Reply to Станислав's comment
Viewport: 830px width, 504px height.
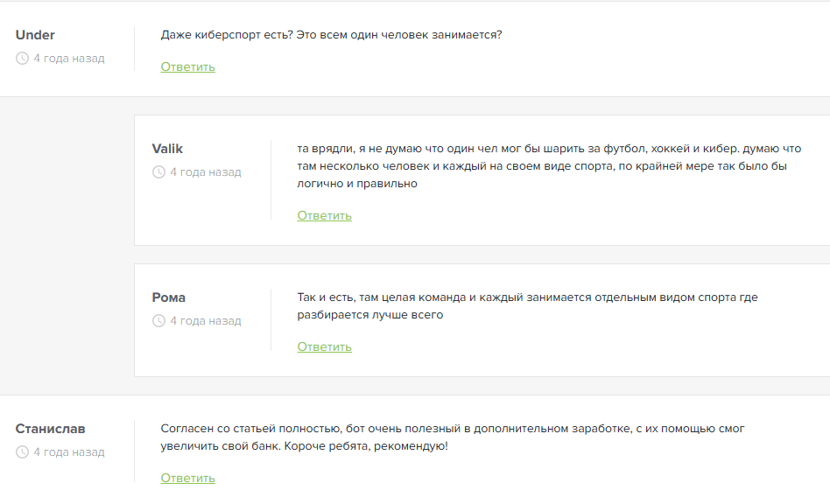tap(187, 479)
